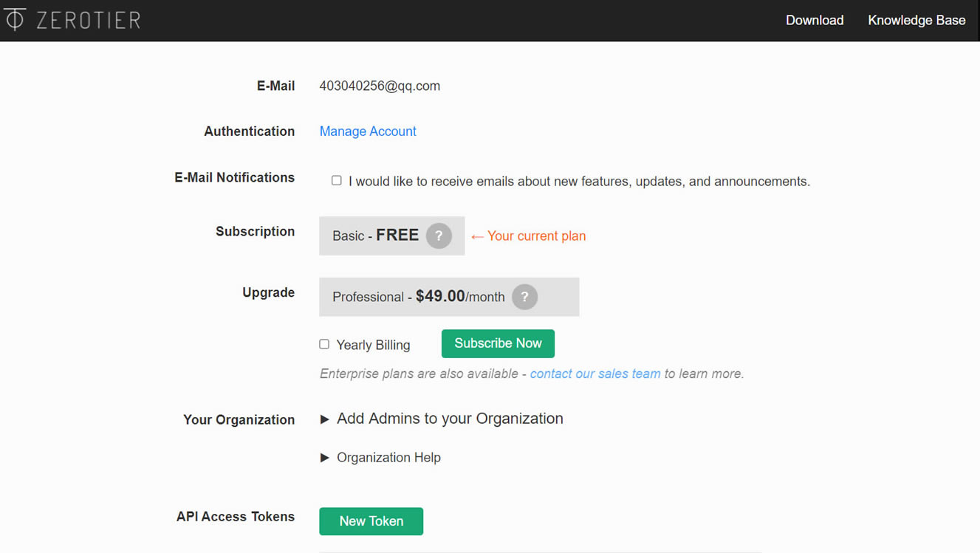Click the ZeroTier logo in header
Screen dimensions: 980x553
click(71, 20)
